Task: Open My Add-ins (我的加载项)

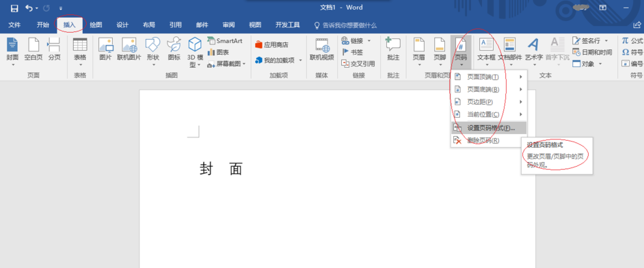Action: 278,60
